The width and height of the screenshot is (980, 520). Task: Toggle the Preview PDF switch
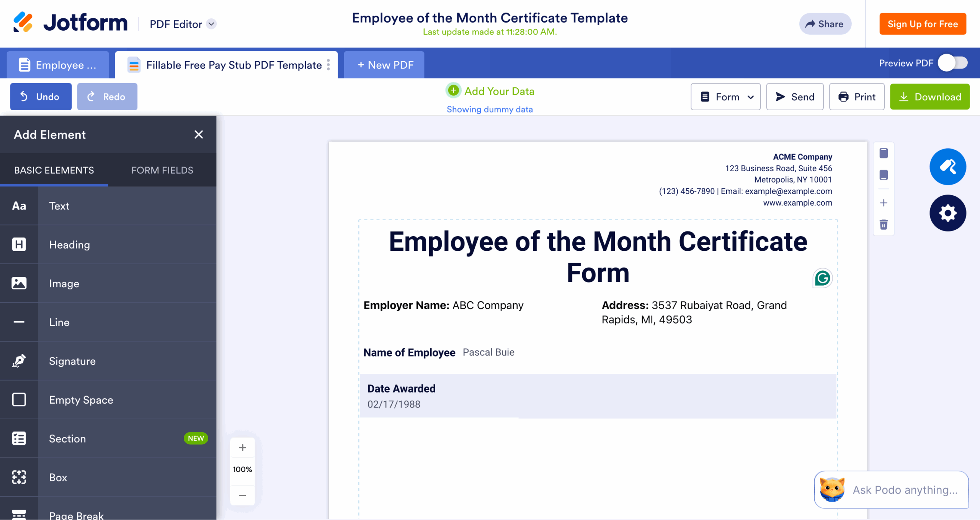coord(952,63)
